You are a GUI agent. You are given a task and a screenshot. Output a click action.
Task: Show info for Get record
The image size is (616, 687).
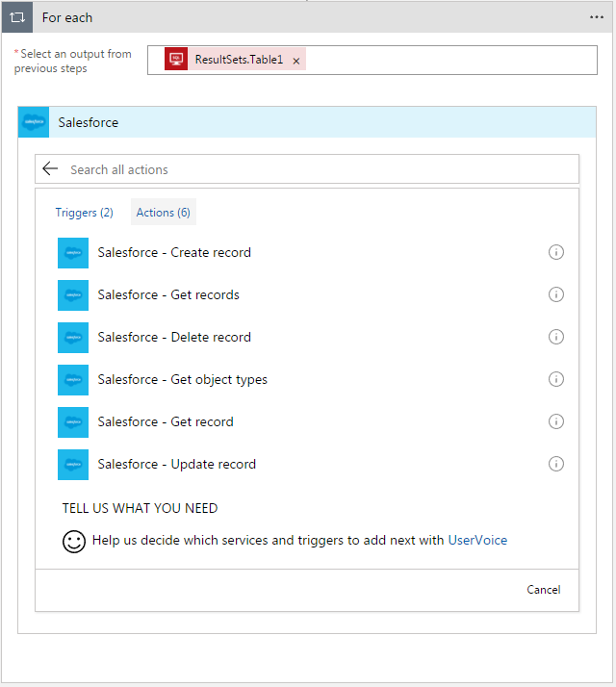pos(556,421)
